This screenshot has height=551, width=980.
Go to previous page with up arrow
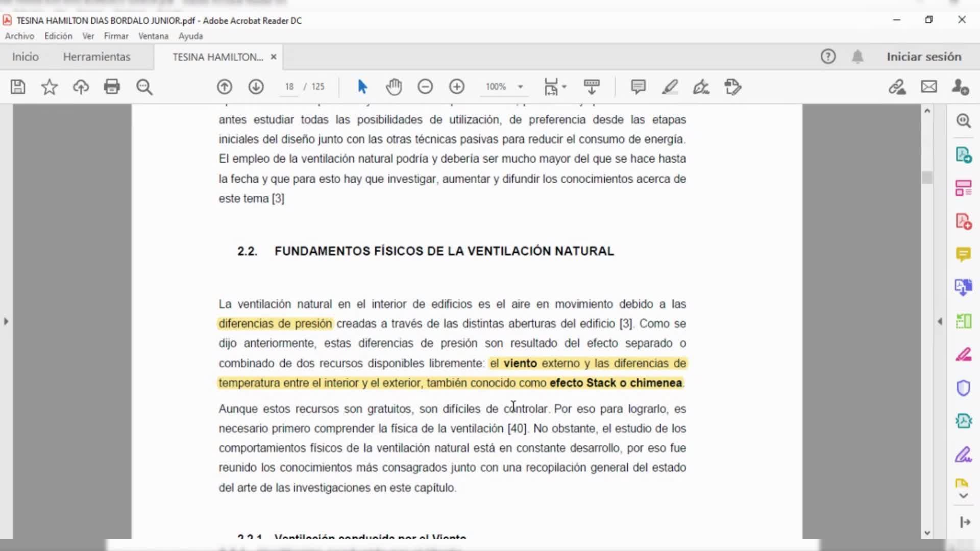(225, 87)
